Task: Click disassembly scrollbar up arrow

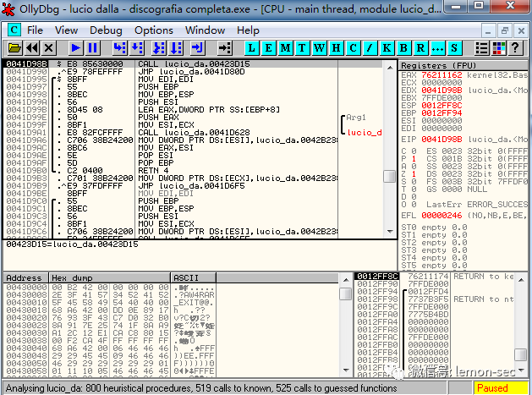Action: click(390, 67)
